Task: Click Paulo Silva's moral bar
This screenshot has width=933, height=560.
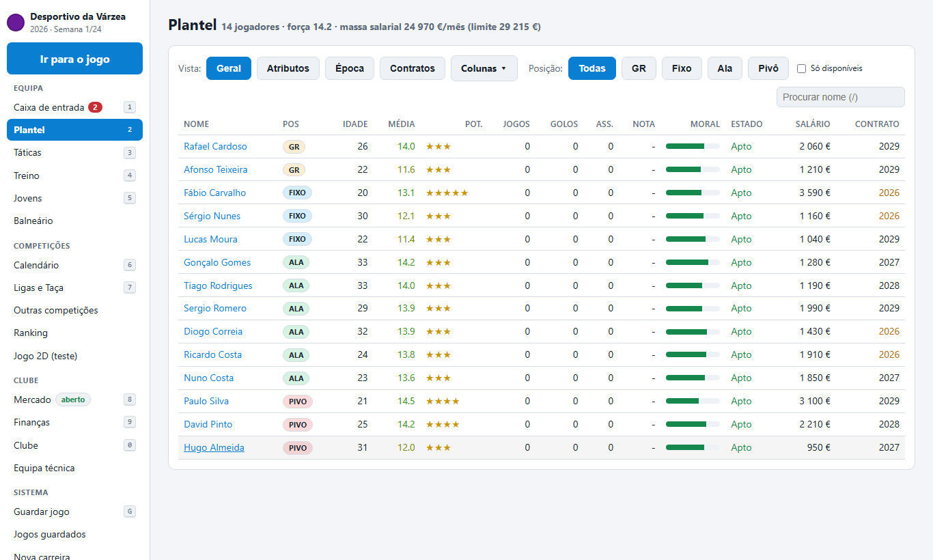Action: click(693, 401)
